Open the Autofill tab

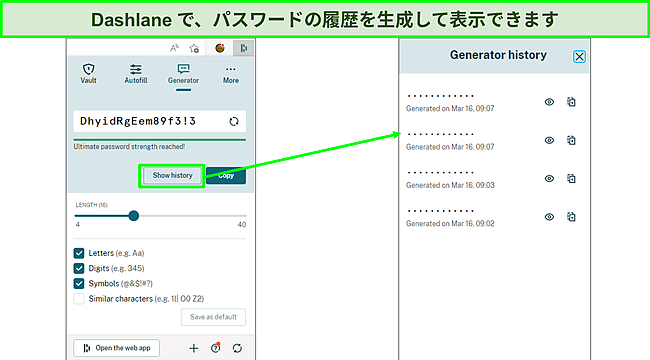pyautogui.click(x=136, y=74)
